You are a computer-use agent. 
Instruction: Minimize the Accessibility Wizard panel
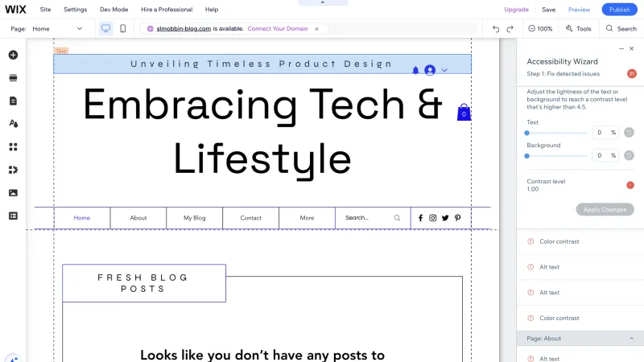(621, 48)
